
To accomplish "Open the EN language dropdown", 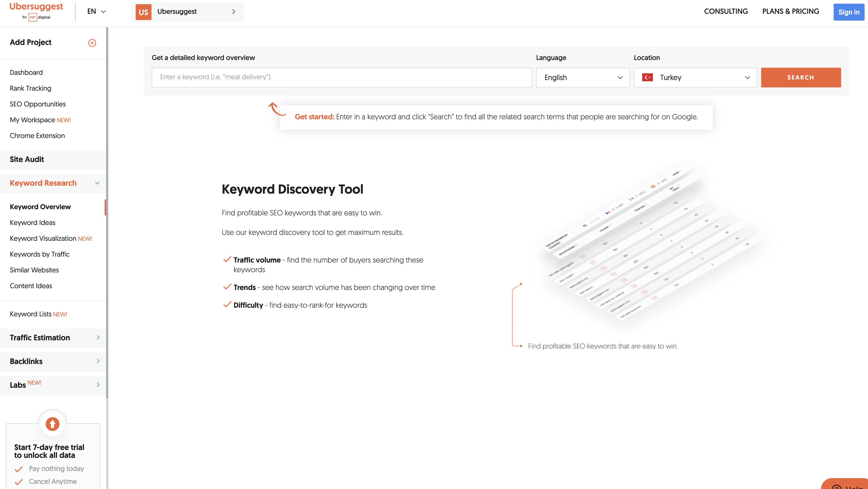I will [x=97, y=11].
